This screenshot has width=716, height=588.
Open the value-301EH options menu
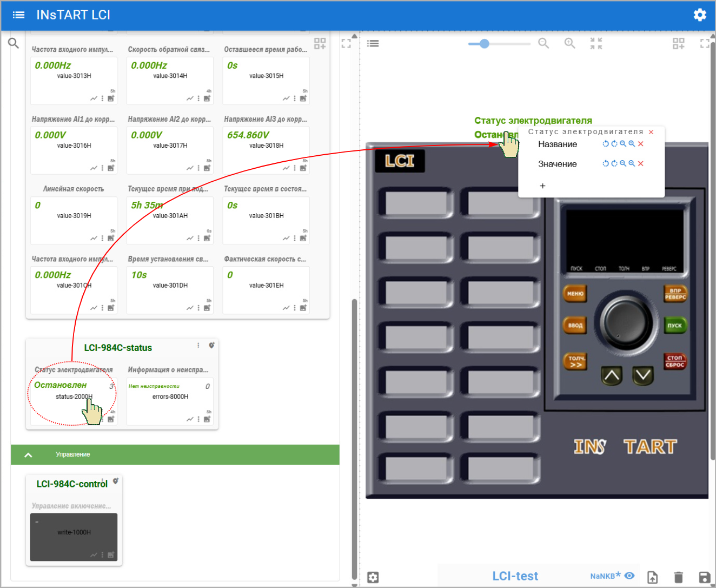click(x=295, y=308)
